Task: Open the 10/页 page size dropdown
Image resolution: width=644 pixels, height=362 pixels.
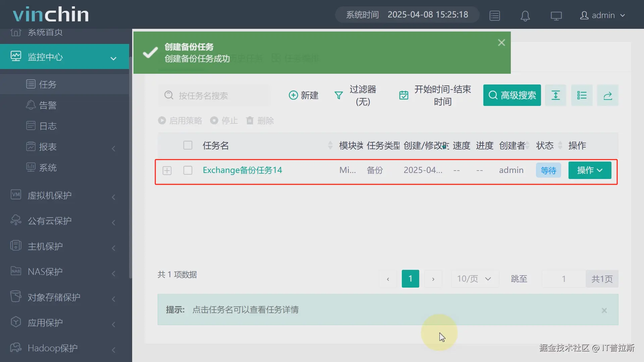Action: (x=474, y=279)
